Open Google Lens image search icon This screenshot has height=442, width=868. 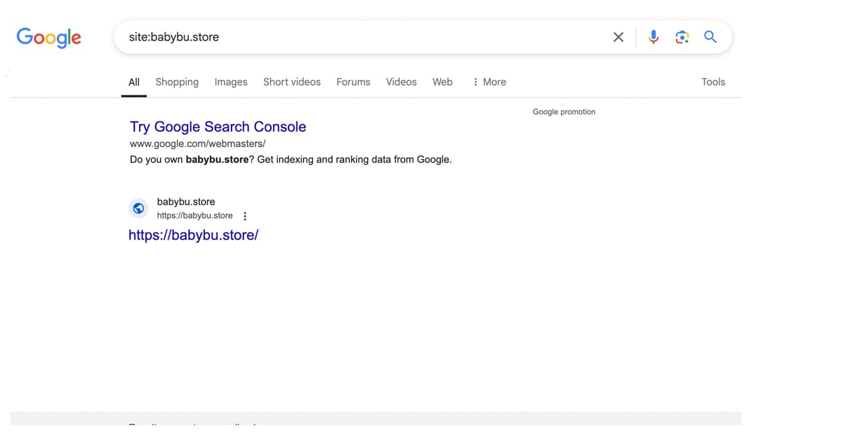(682, 37)
